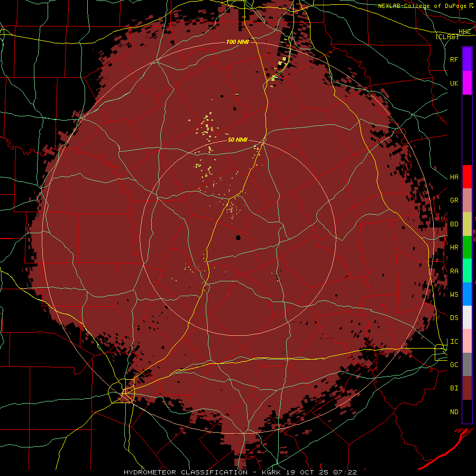Click the DS legend label
This screenshot has height=476, width=476.
(454, 317)
